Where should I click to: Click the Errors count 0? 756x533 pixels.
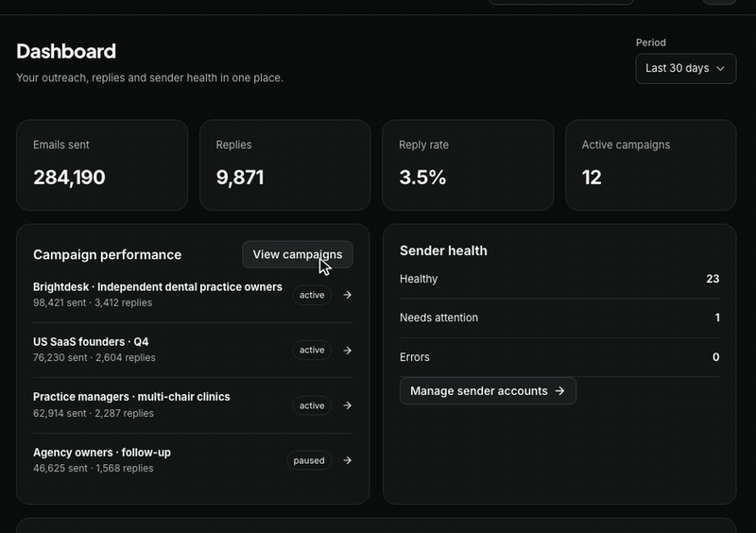[716, 357]
